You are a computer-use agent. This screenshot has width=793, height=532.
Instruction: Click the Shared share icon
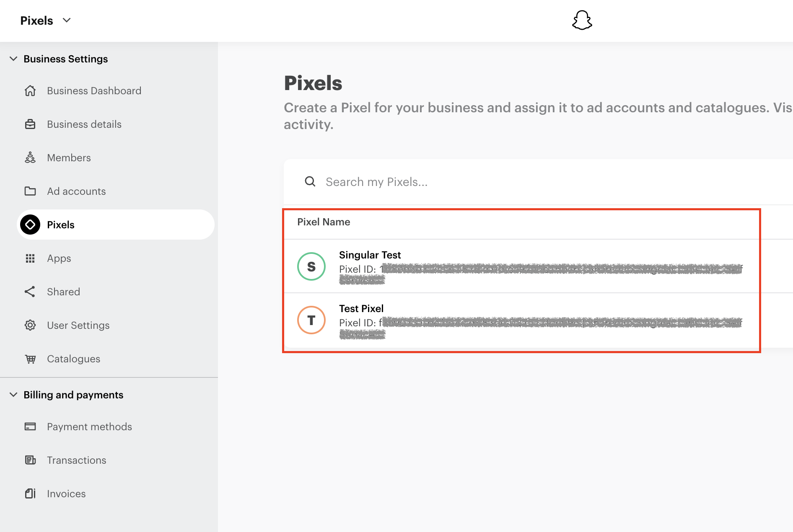30,292
